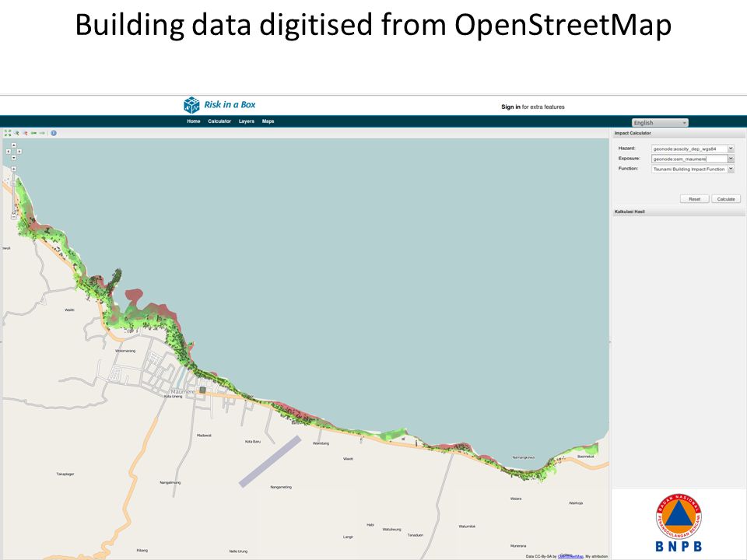Open the Home menu item
The image size is (747, 560).
tap(194, 121)
